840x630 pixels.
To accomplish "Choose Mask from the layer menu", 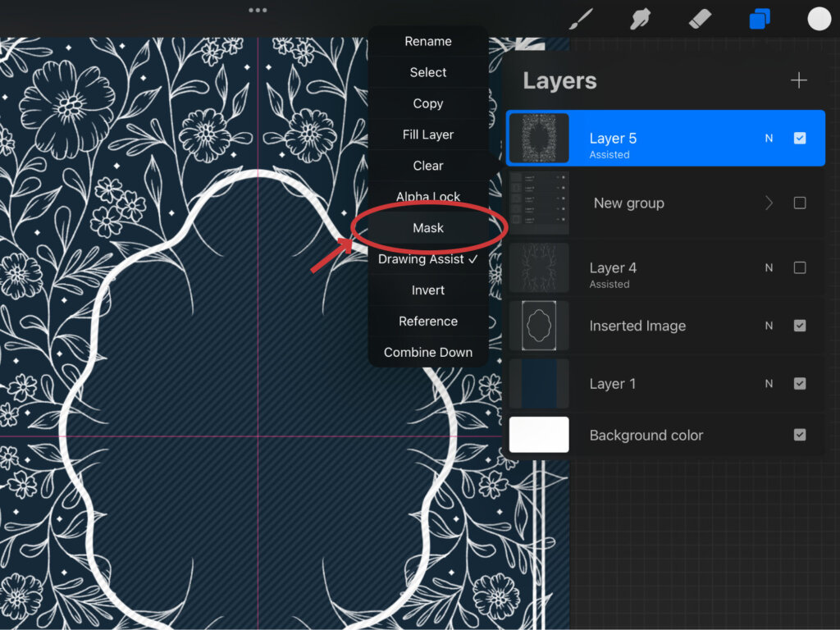I will [428, 228].
